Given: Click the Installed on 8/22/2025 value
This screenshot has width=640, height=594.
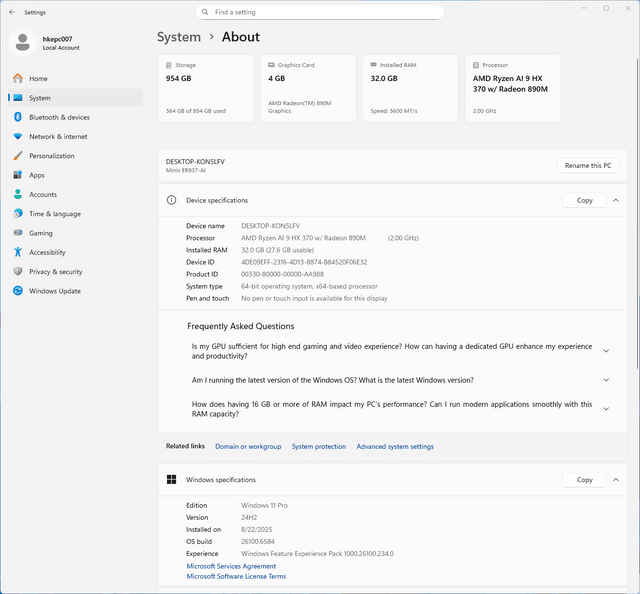Looking at the screenshot, I should click(256, 529).
